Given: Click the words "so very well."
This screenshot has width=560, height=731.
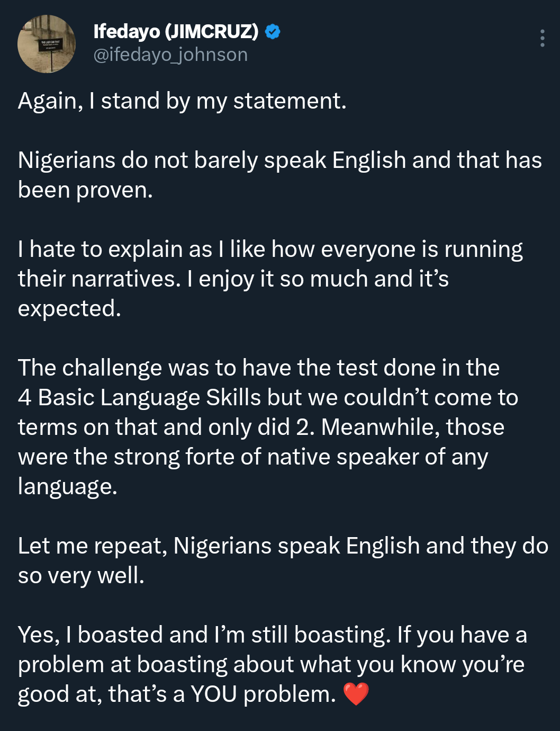Looking at the screenshot, I should (81, 575).
